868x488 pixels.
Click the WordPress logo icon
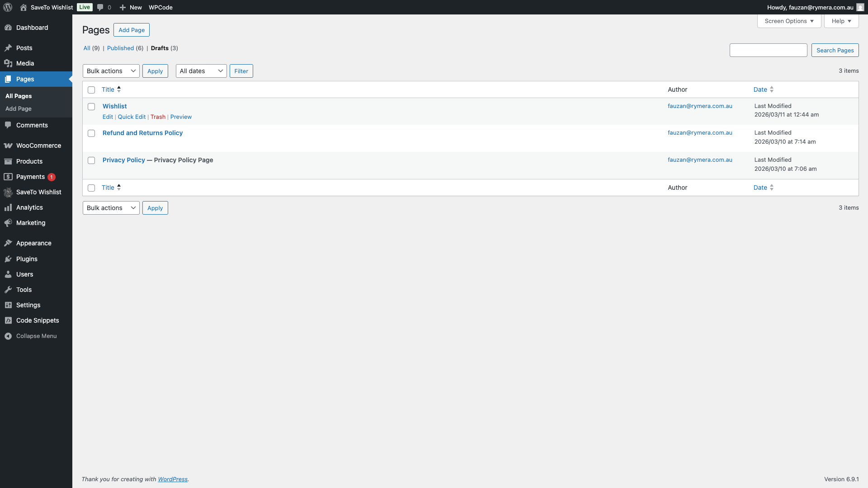[x=7, y=7]
